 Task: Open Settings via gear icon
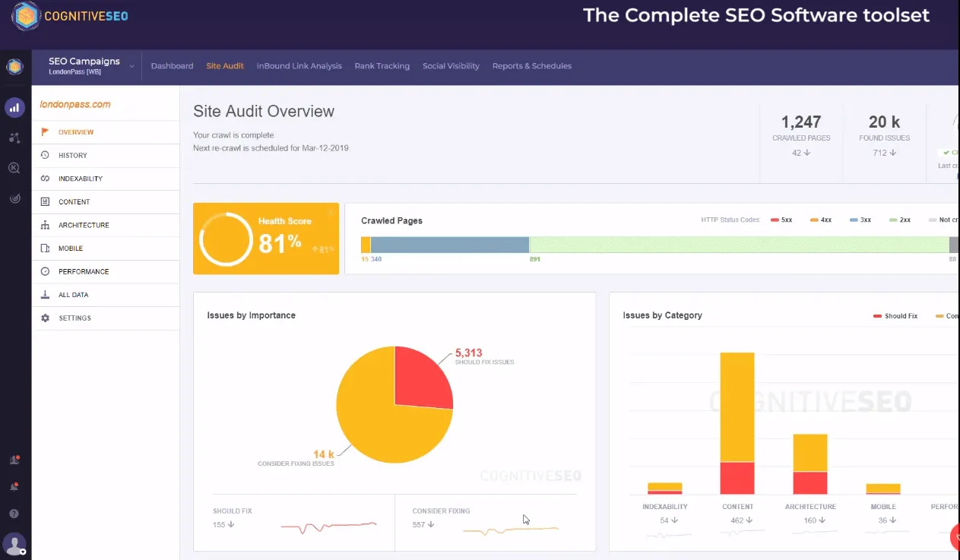tap(45, 318)
